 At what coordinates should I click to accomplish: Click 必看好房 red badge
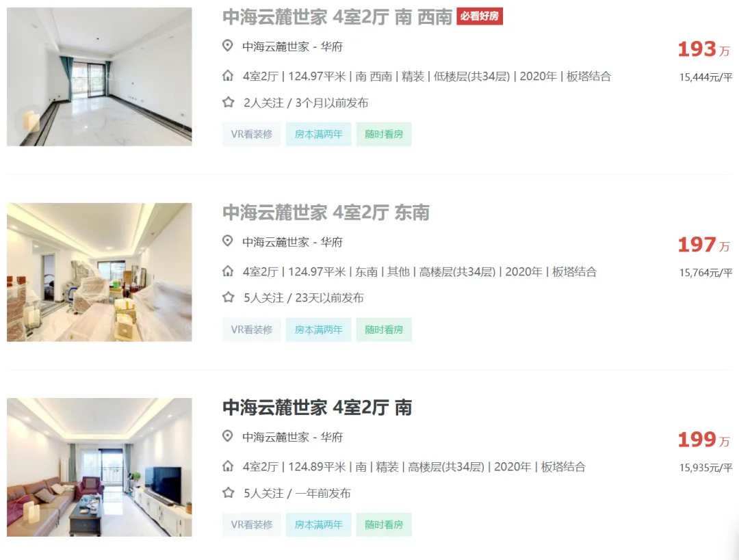(479, 16)
